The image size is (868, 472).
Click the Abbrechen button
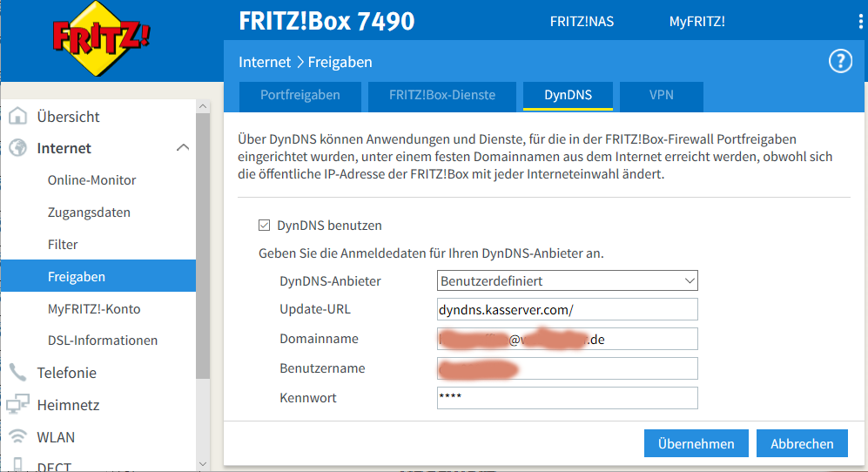point(802,443)
